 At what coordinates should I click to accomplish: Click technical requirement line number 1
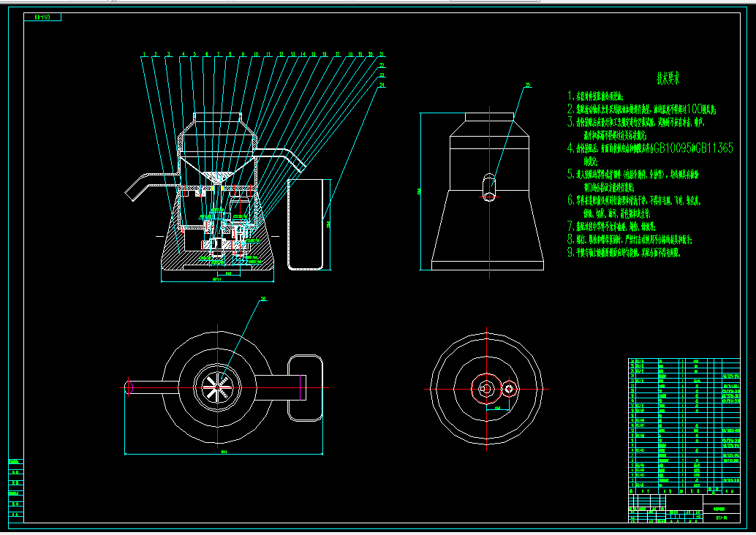[x=595, y=96]
